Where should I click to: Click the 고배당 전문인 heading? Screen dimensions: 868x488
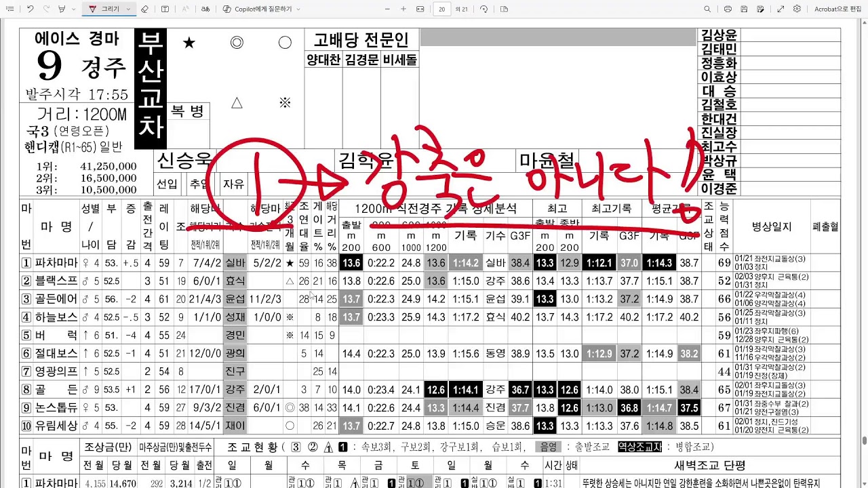pos(361,40)
